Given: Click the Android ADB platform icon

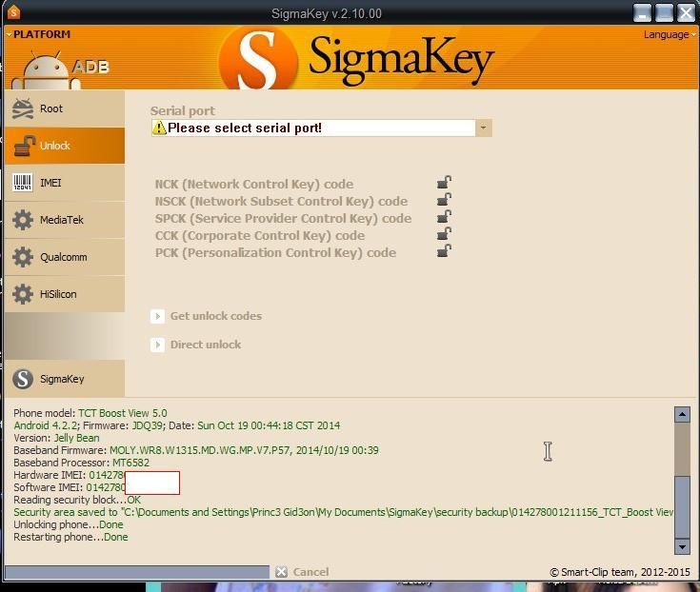Looking at the screenshot, I should (52, 67).
